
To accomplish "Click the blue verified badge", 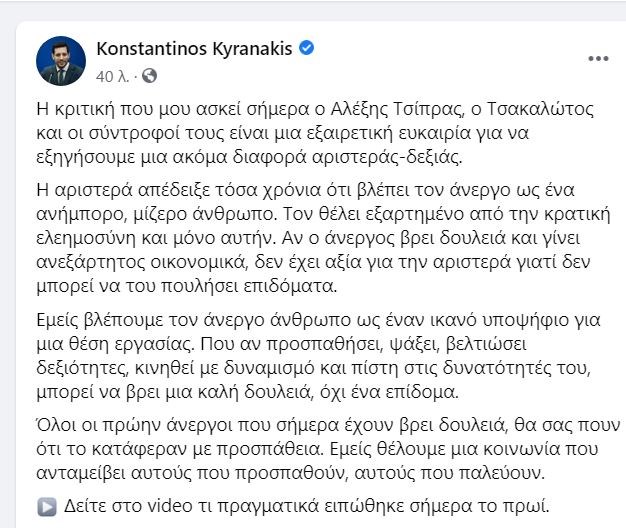I will [309, 48].
